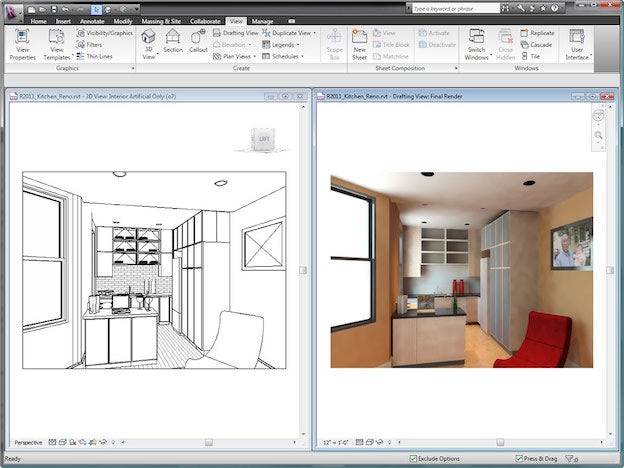Toggle the Press & Drag checkbox
The image size is (624, 468).
518,459
